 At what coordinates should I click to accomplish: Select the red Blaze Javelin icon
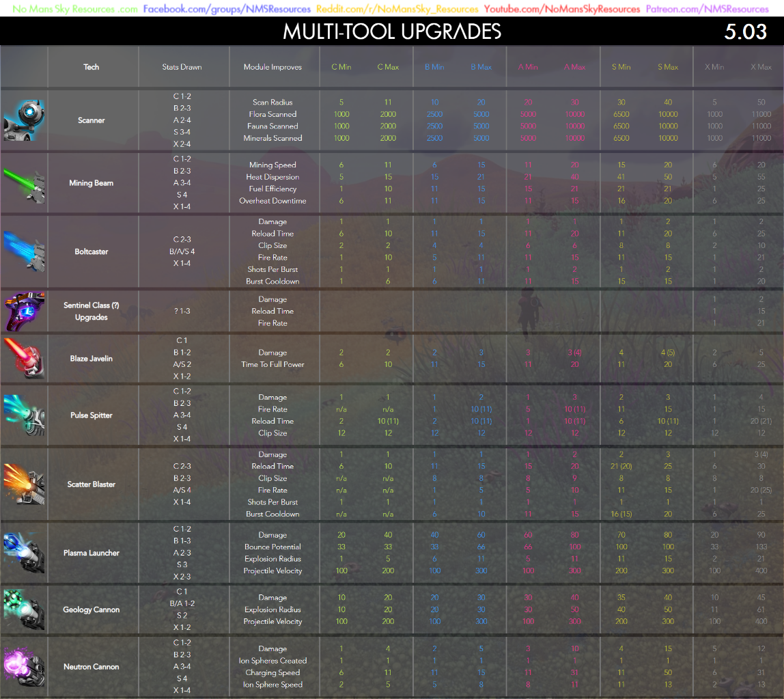pos(24,358)
